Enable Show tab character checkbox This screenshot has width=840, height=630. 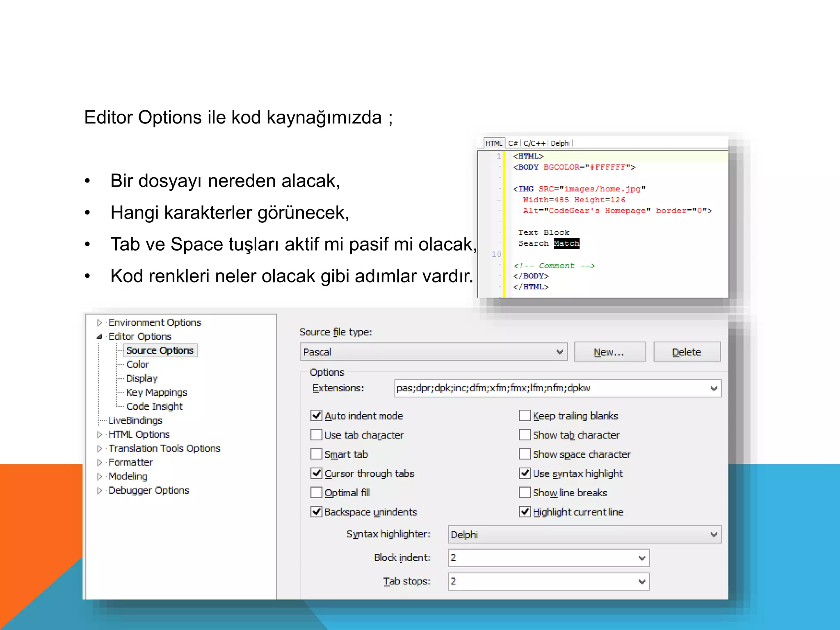click(x=525, y=435)
